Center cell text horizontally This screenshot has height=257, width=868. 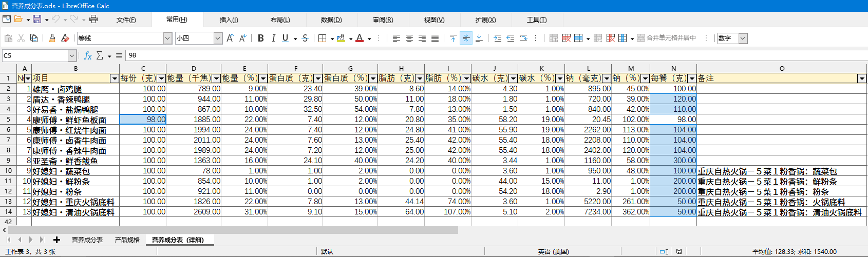pyautogui.click(x=409, y=38)
